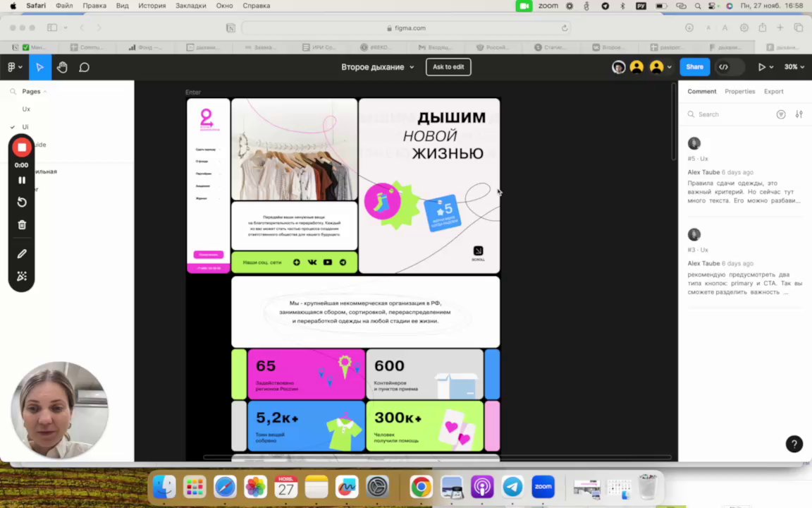Click the Share button

tap(694, 67)
